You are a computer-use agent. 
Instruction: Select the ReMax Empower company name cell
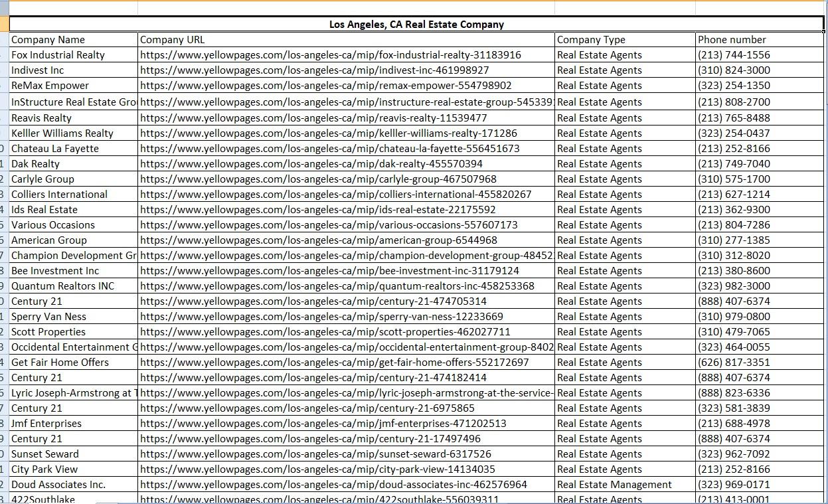50,85
